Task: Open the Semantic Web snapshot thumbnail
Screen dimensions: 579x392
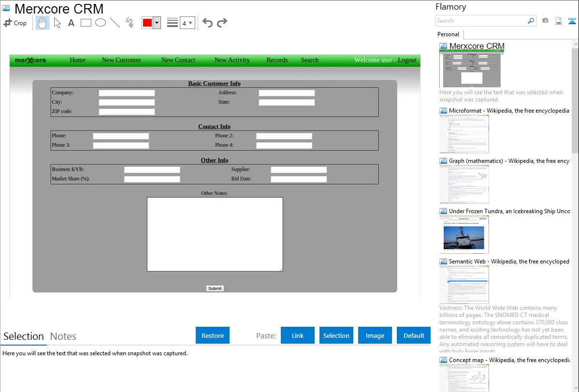Action: click(464, 285)
